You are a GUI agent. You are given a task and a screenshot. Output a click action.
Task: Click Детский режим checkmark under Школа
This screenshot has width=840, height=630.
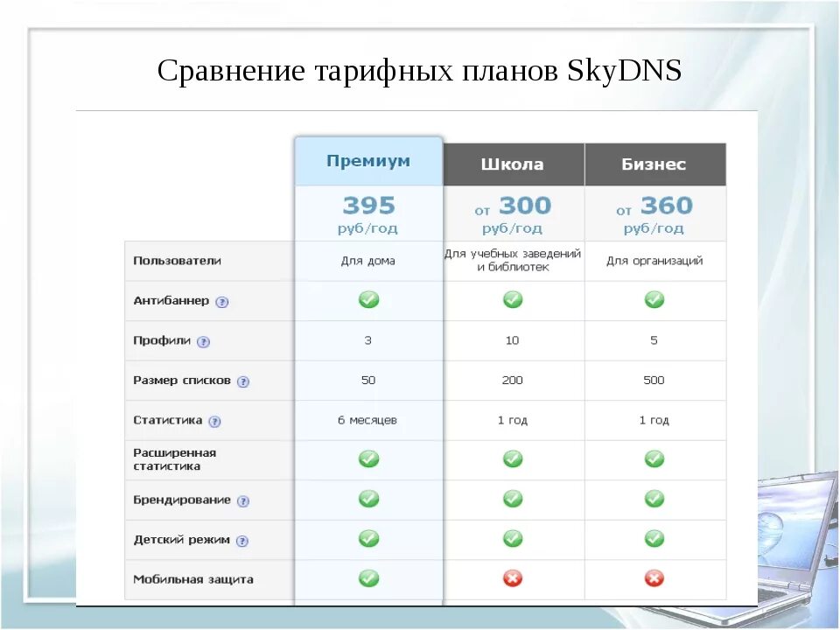[x=513, y=538]
